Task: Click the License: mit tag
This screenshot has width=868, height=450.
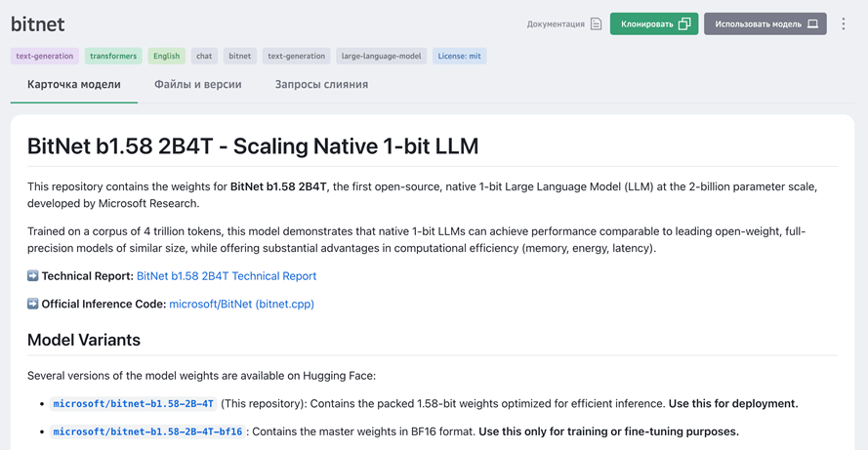Action: (x=459, y=57)
